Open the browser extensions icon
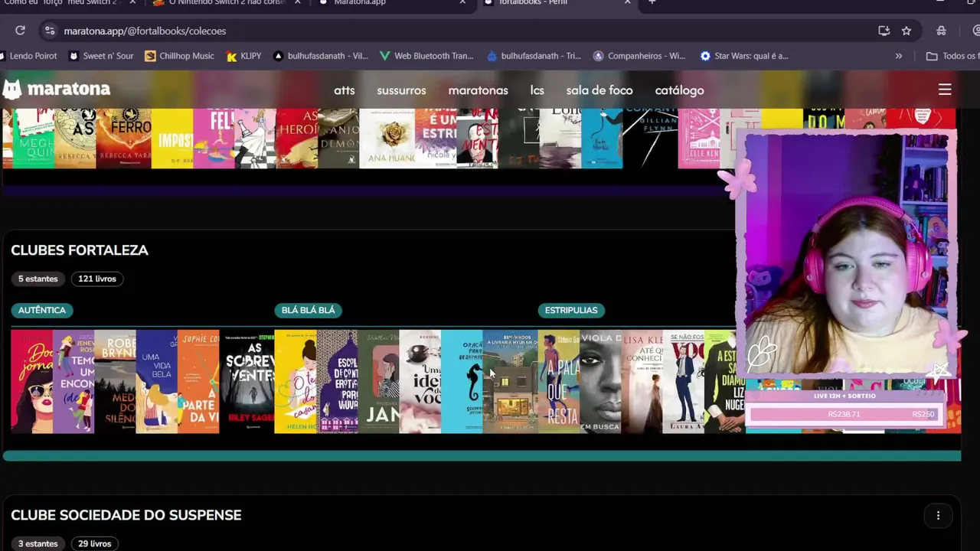This screenshot has width=980, height=551. pos(941,31)
